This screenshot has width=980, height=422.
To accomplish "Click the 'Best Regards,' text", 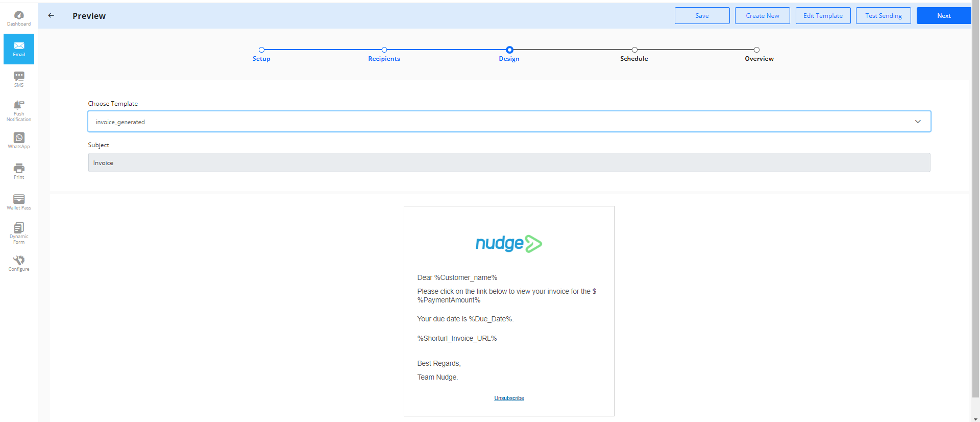I will coord(439,364).
